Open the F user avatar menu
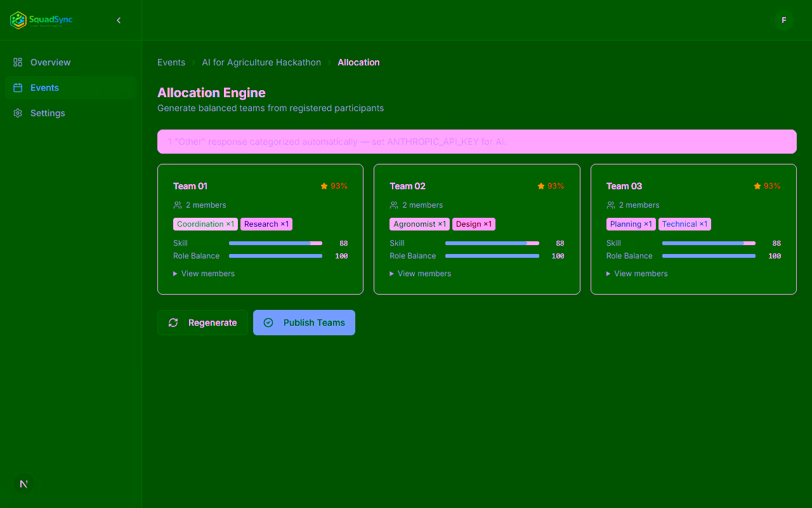This screenshot has width=812, height=508. [x=784, y=20]
